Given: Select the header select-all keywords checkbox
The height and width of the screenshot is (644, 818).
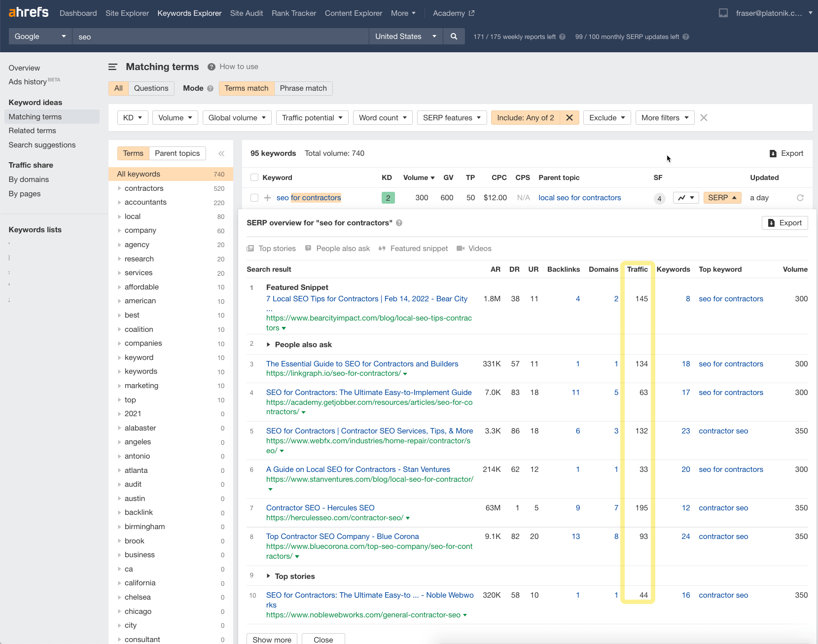Looking at the screenshot, I should (x=254, y=178).
